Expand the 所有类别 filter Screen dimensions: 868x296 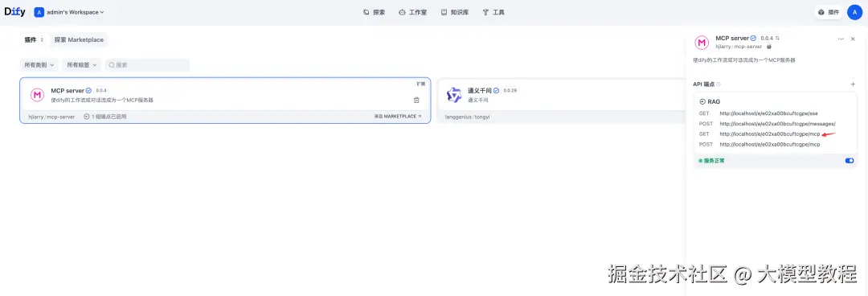pos(39,65)
